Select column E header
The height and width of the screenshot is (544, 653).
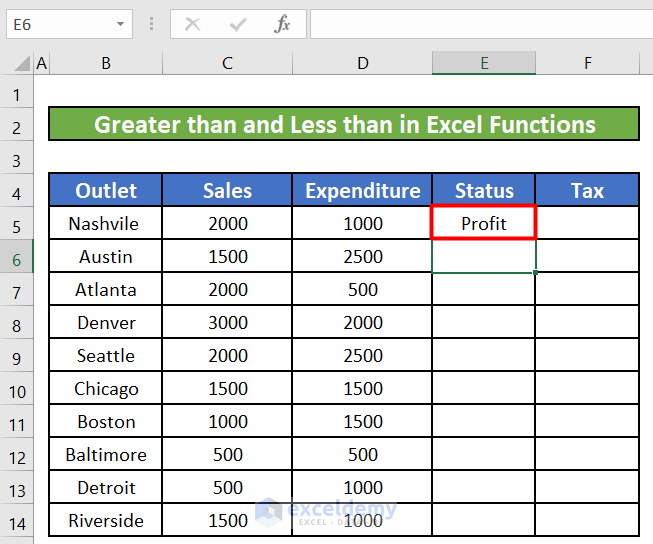(x=484, y=63)
